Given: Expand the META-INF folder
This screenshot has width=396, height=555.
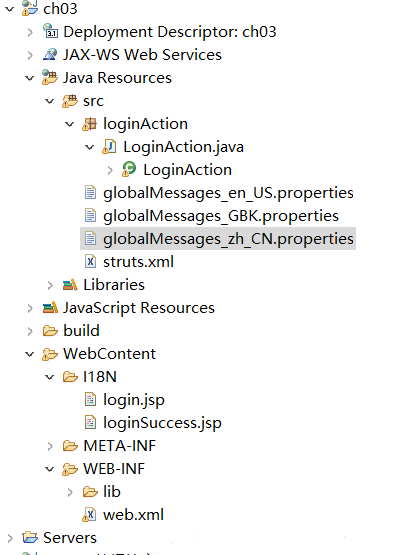Looking at the screenshot, I should tap(50, 446).
